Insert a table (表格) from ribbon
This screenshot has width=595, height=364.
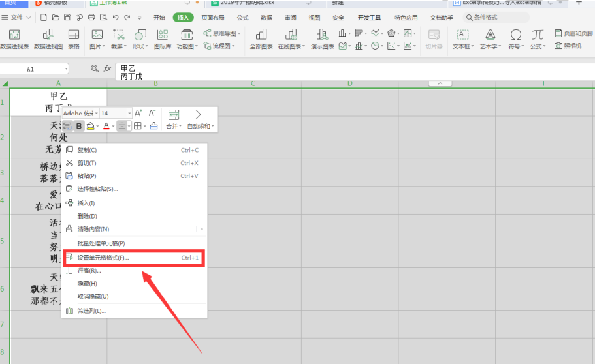click(74, 39)
